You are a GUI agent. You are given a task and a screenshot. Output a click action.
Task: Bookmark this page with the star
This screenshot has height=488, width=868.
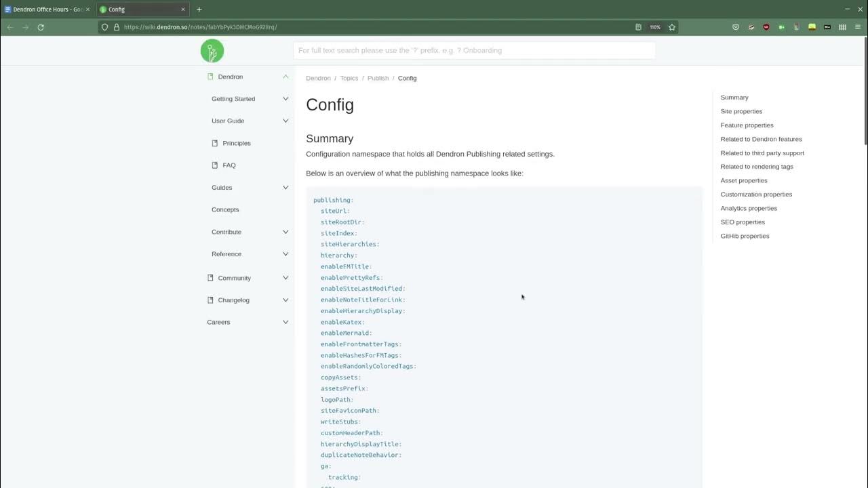[x=672, y=27]
